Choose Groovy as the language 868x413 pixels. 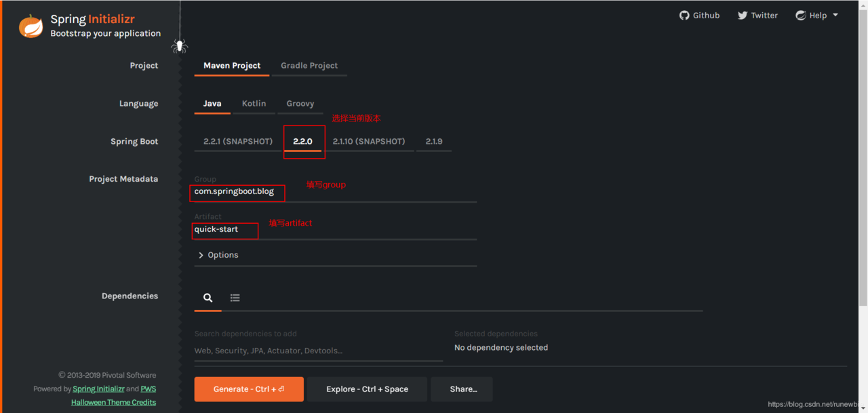tap(300, 104)
